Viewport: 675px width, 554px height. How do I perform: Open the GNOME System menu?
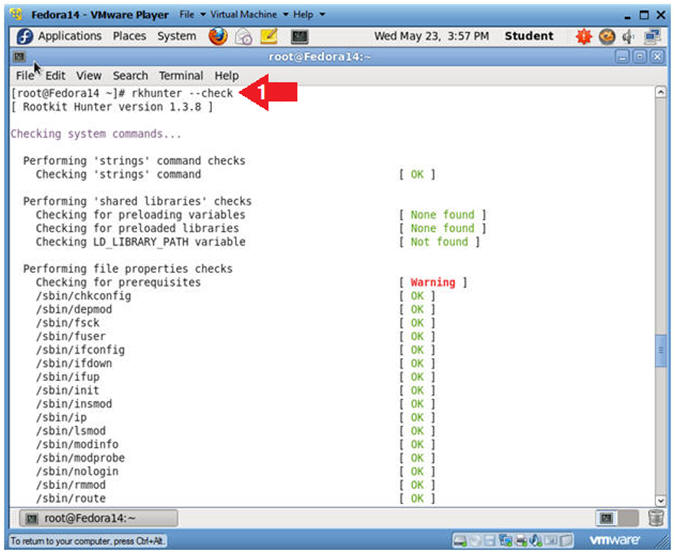pos(176,36)
